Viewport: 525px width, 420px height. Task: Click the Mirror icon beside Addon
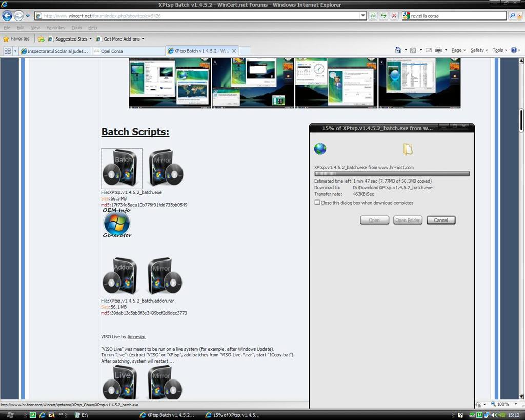click(165, 276)
